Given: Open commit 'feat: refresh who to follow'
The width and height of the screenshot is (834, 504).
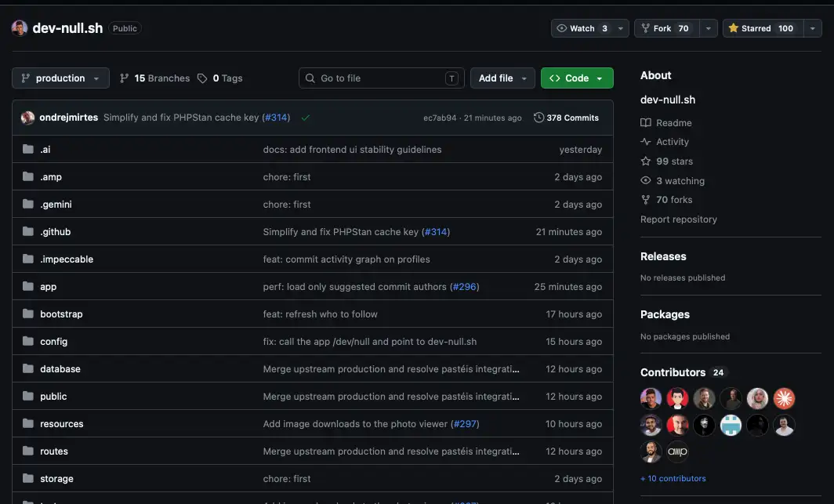Looking at the screenshot, I should [320, 314].
